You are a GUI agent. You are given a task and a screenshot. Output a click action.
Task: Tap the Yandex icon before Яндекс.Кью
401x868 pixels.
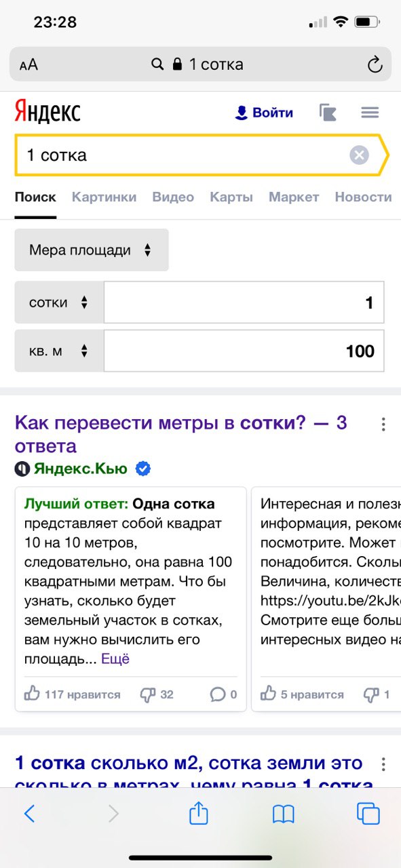coord(22,468)
